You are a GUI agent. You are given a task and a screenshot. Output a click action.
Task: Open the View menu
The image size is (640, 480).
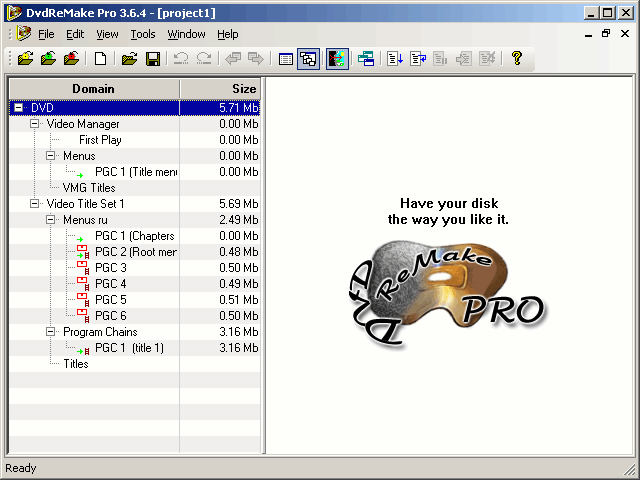pyautogui.click(x=107, y=34)
